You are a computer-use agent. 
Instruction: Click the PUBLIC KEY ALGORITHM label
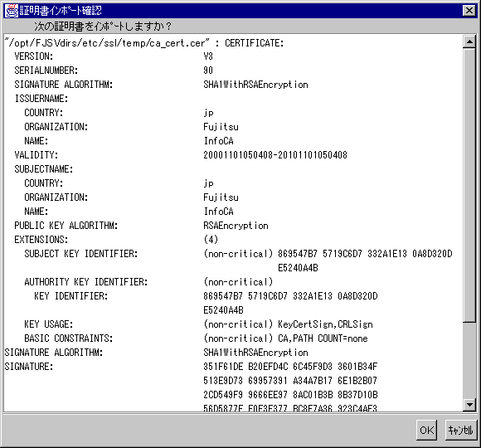point(66,226)
